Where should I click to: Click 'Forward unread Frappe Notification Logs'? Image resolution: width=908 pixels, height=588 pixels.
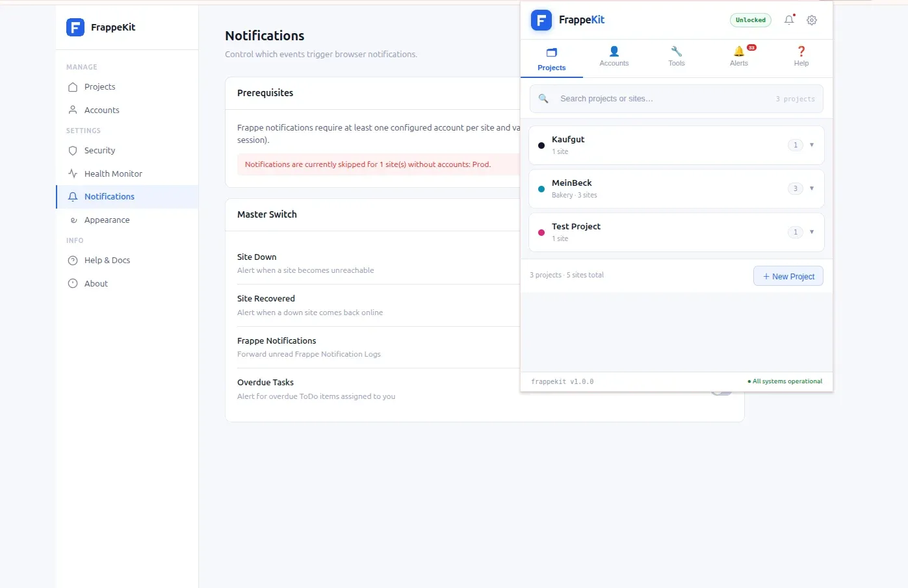click(309, 355)
